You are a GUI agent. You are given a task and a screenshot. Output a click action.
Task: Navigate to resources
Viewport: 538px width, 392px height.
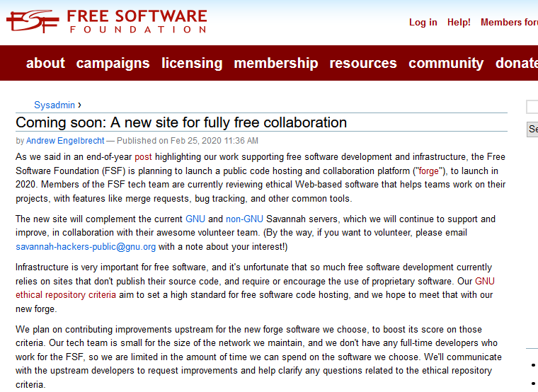point(363,63)
